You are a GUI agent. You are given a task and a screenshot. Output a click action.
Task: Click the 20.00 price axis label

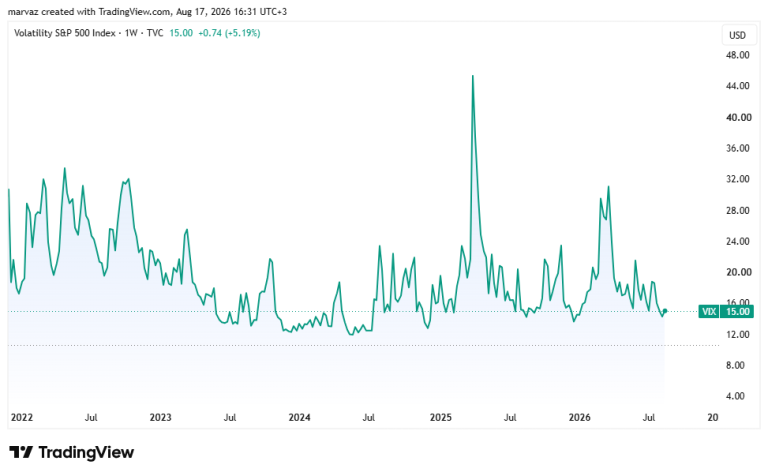[738, 272]
